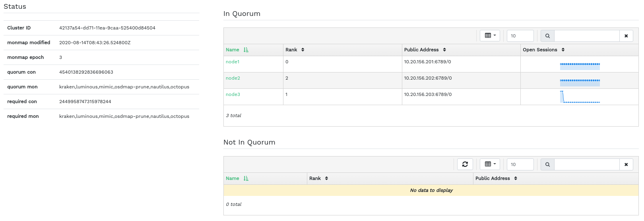
Task: Sort In Quorum table by Public Address
Action: 425,50
